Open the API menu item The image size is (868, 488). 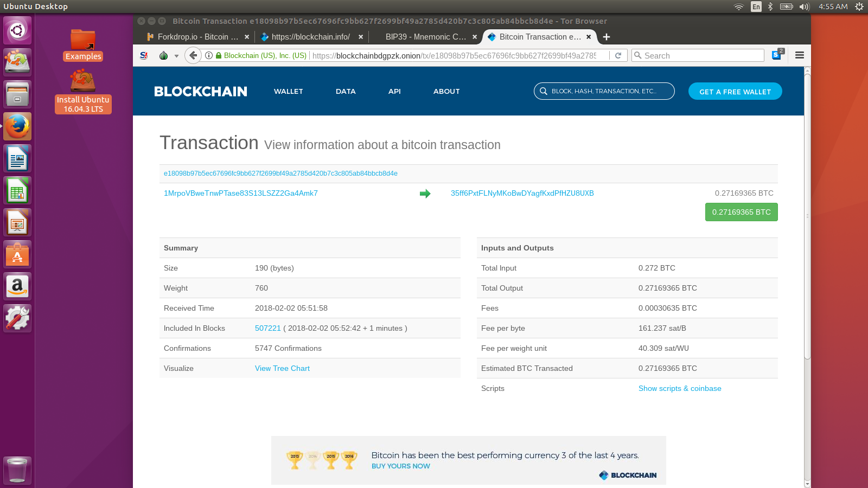[x=394, y=91]
